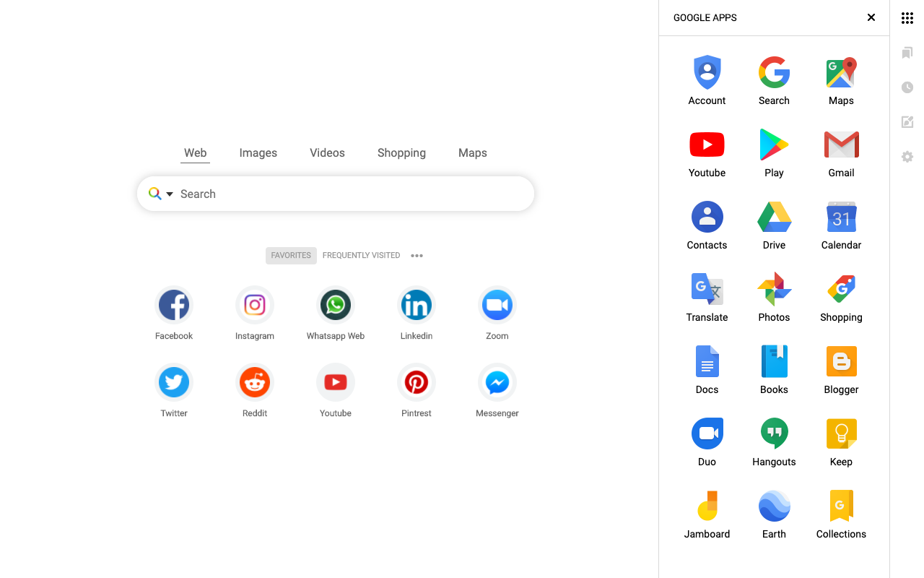Open search engine dropdown arrow
Screen dimensions: 924x578
(x=170, y=194)
